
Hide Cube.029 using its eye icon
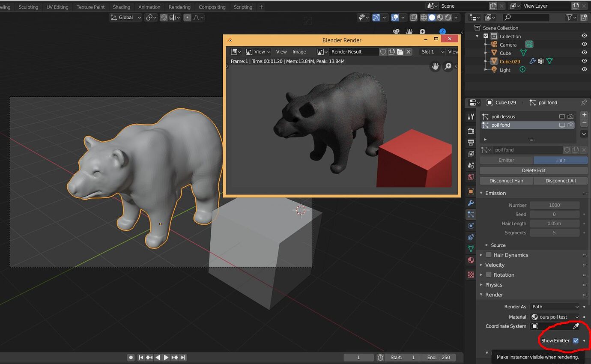click(584, 61)
